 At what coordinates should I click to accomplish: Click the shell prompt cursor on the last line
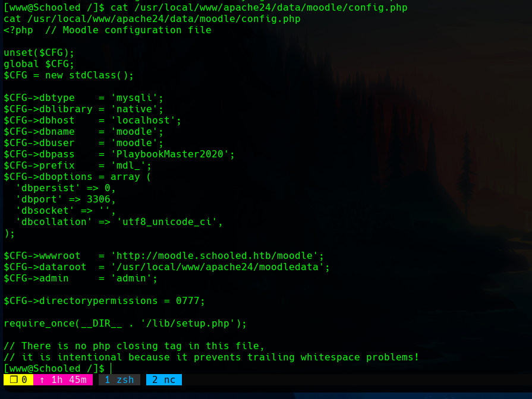[x=111, y=369]
